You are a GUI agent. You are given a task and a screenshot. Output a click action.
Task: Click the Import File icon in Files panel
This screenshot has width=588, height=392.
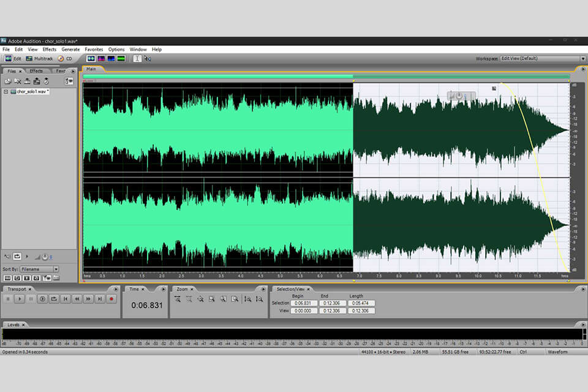tap(8, 81)
